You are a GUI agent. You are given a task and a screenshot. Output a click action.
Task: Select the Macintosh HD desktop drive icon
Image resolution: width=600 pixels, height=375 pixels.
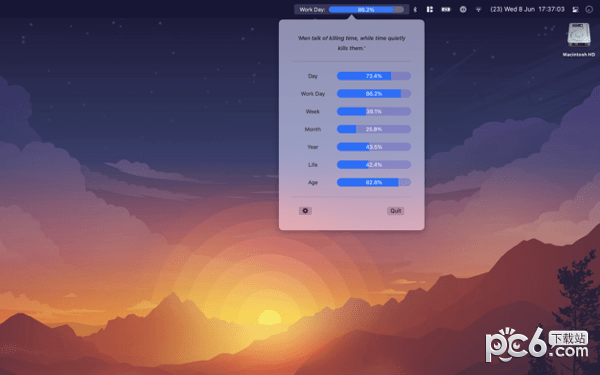[579, 35]
